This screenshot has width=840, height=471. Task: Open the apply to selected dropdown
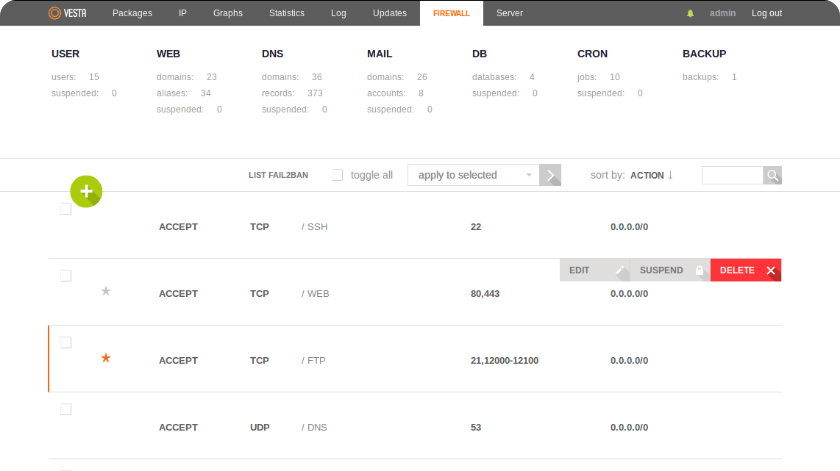click(473, 175)
